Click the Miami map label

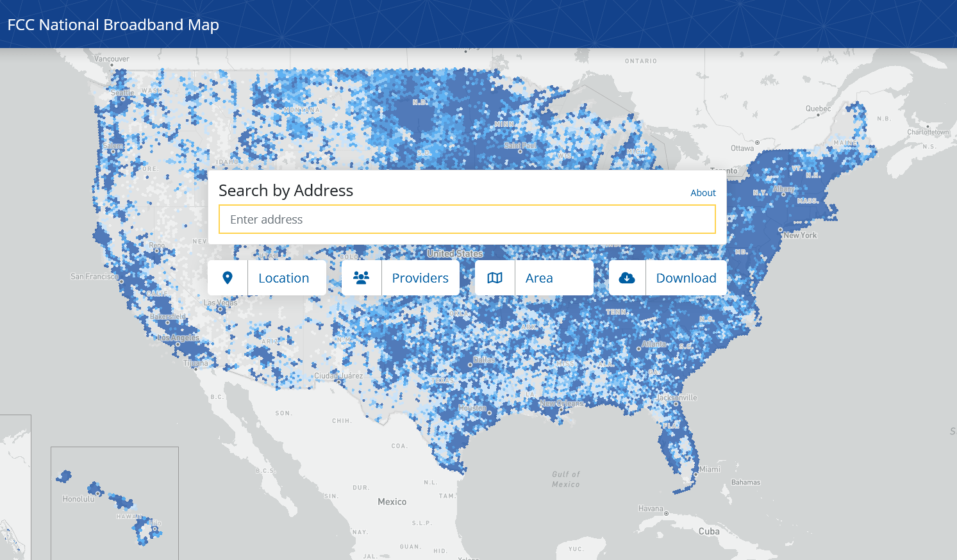tap(710, 469)
